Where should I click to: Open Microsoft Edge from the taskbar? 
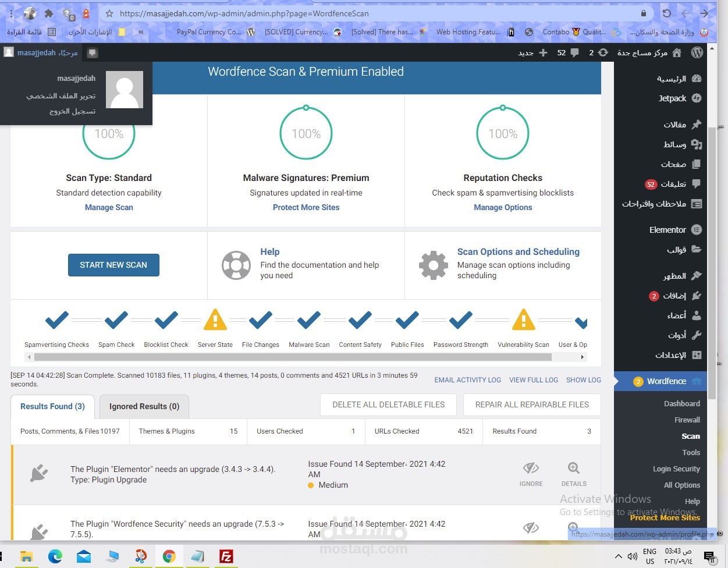[x=55, y=556]
